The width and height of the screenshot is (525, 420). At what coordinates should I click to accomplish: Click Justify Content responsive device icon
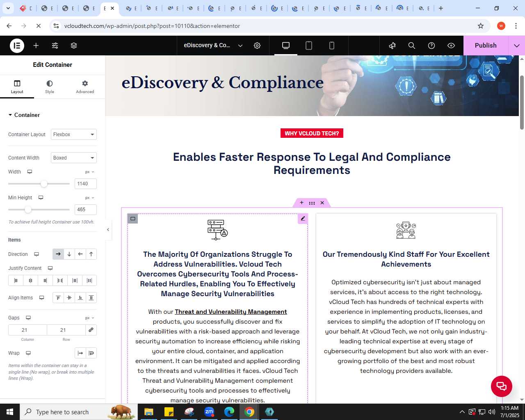click(50, 268)
